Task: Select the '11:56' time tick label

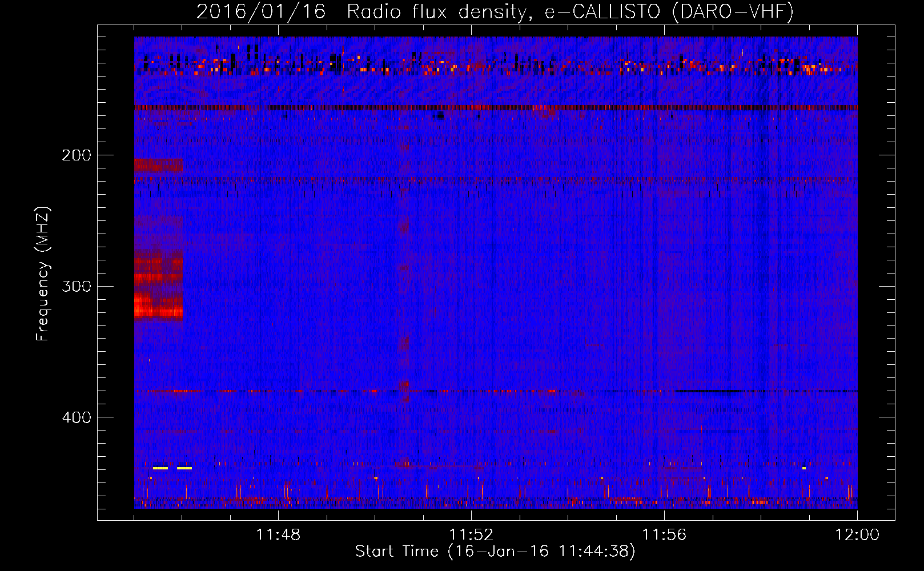Action: click(x=664, y=534)
